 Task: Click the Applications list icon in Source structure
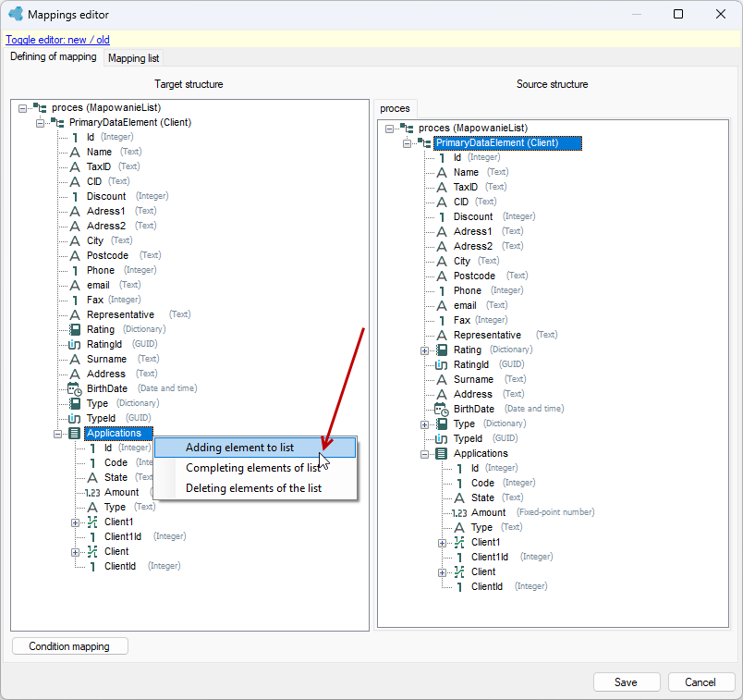point(442,453)
